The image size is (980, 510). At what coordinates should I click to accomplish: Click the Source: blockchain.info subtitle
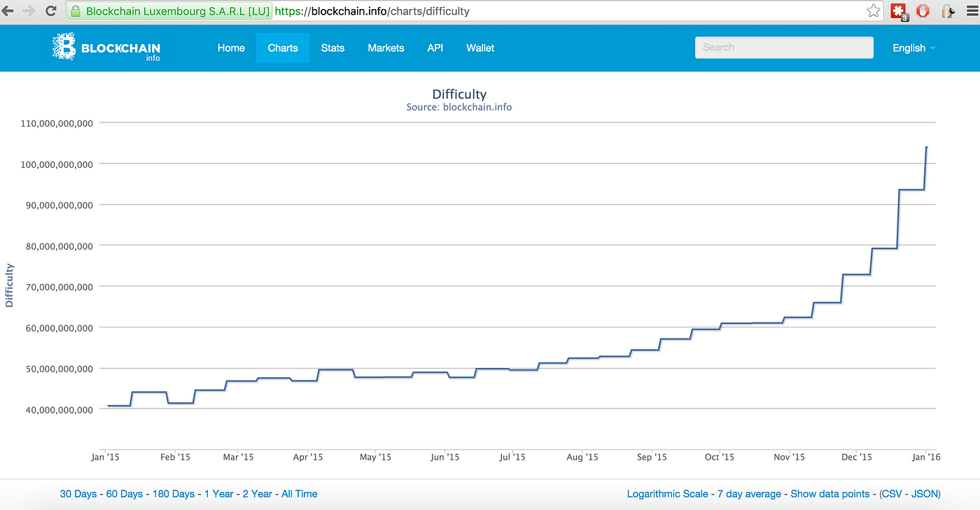click(x=459, y=108)
